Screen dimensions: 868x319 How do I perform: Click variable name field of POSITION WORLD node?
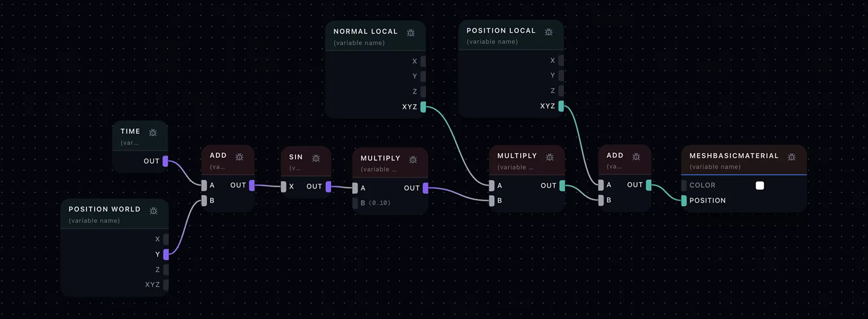94,221
